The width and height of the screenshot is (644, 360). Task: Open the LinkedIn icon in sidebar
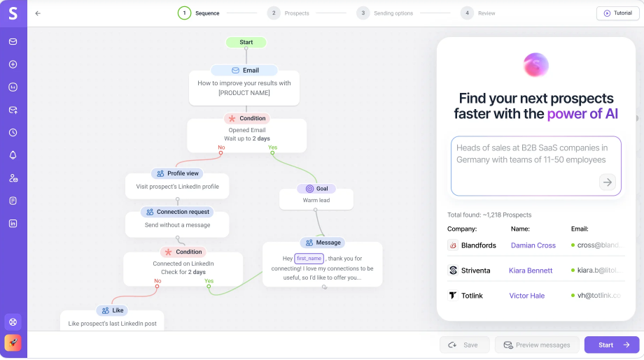coord(13,224)
